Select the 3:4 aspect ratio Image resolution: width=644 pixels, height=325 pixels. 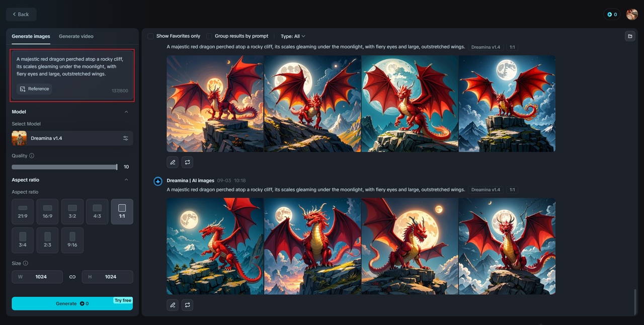[x=23, y=240]
